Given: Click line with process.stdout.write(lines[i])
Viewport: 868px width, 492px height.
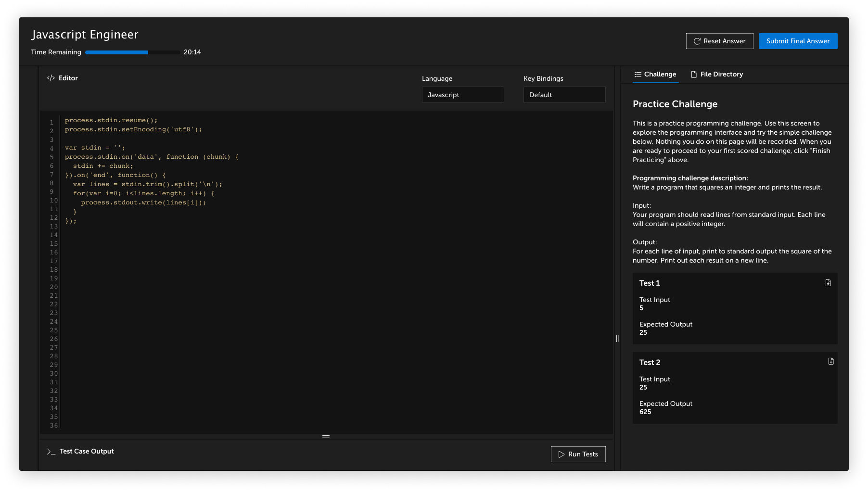Looking at the screenshot, I should (x=143, y=202).
